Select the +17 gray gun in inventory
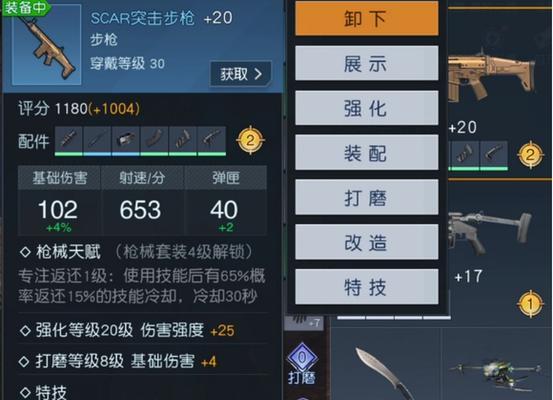The image size is (553, 400). (492, 233)
